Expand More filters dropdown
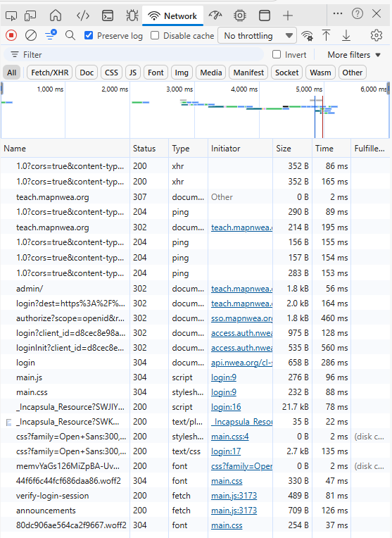This screenshot has width=392, height=538. [x=354, y=55]
